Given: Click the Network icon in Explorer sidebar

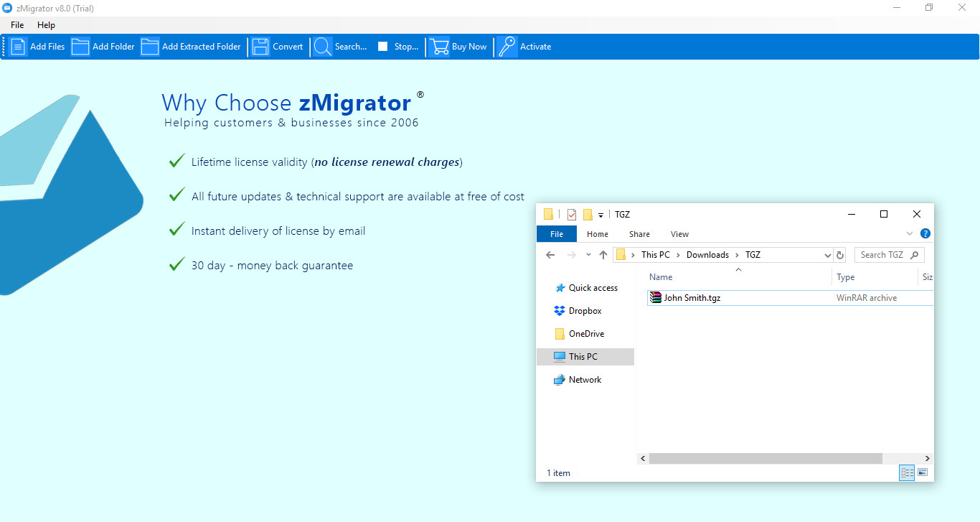Looking at the screenshot, I should coord(560,380).
